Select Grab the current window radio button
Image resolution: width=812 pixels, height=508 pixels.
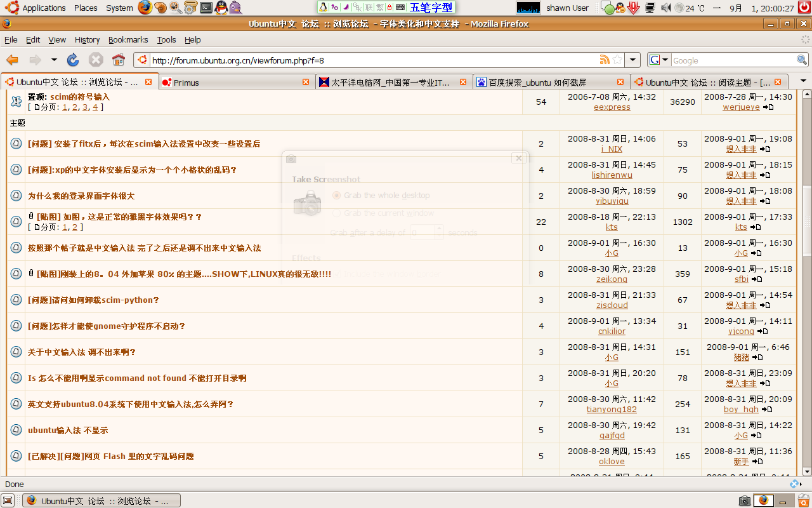click(337, 213)
